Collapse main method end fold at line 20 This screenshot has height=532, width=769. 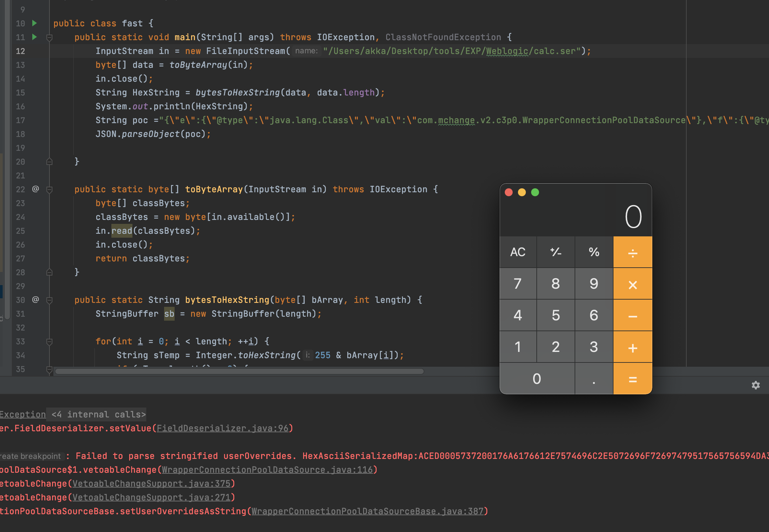coord(49,162)
